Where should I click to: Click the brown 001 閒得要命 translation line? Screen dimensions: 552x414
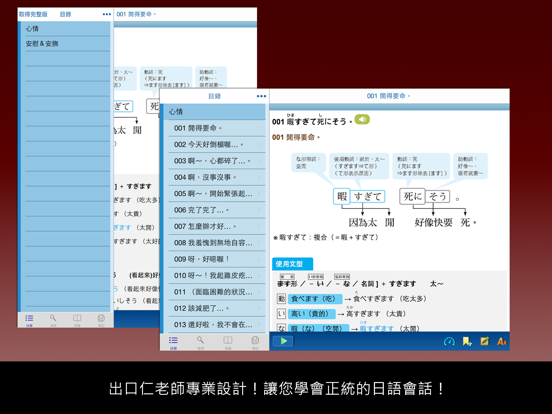click(x=296, y=137)
